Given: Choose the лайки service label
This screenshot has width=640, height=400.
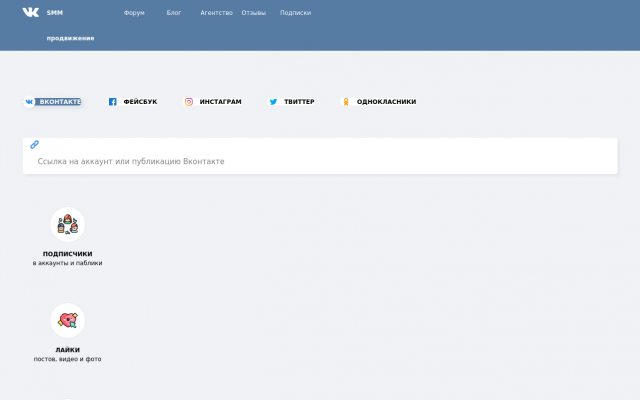Looking at the screenshot, I should (67, 349).
